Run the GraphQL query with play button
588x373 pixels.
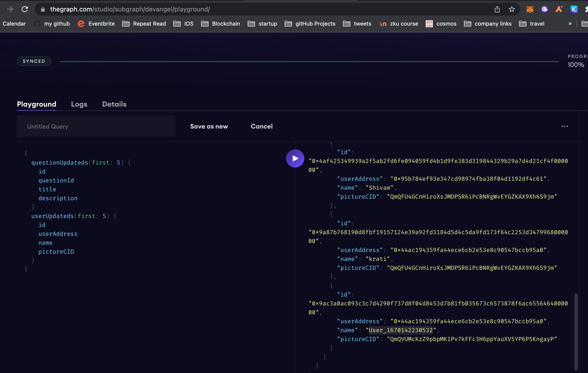click(x=295, y=158)
